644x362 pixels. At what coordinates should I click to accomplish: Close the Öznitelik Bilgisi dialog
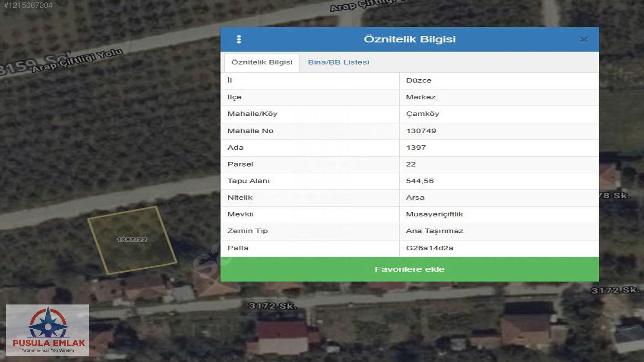584,39
